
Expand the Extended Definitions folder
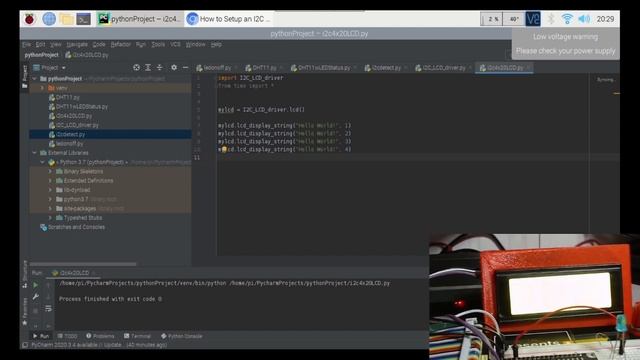(51, 180)
